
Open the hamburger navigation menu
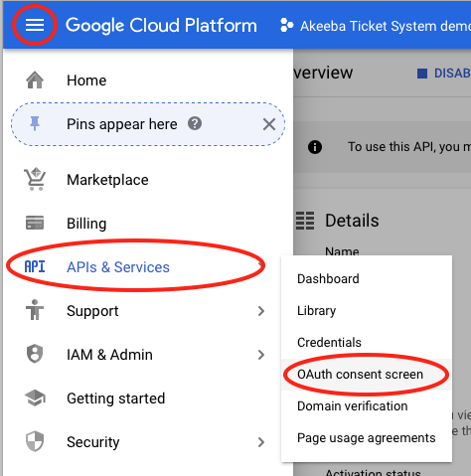click(x=35, y=25)
